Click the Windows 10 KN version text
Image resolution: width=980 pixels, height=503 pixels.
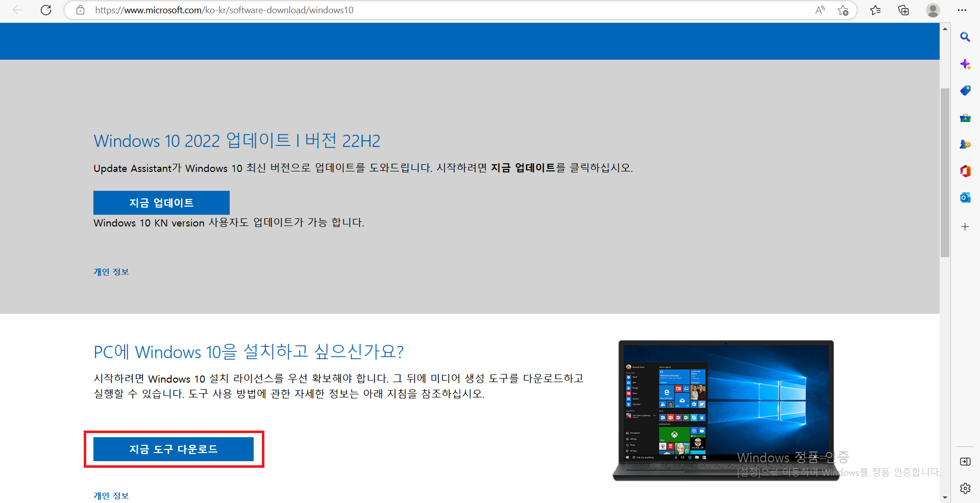(x=229, y=222)
